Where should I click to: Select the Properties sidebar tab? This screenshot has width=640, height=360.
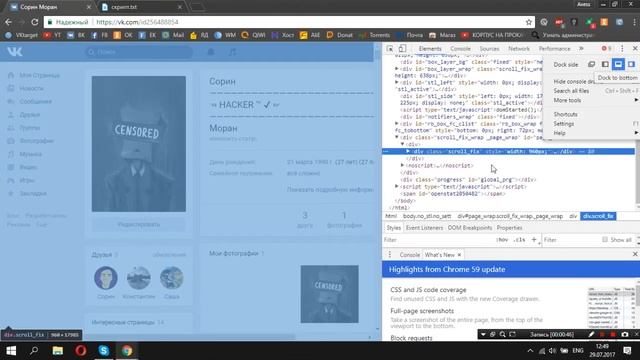point(509,228)
